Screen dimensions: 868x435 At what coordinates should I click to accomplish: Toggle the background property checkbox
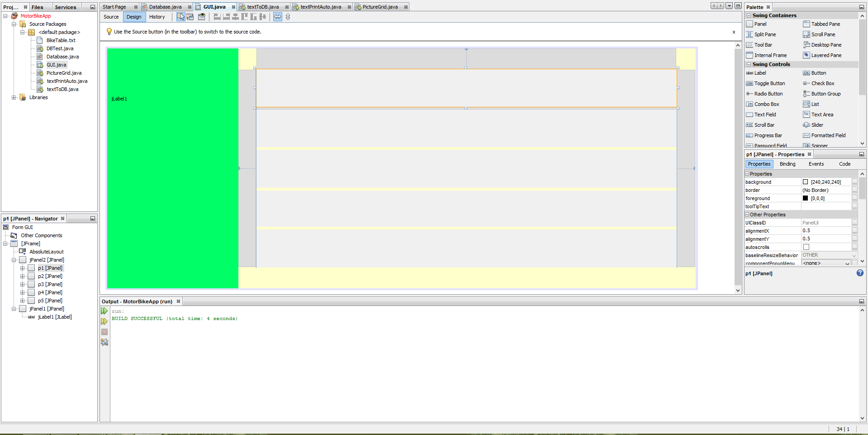[x=806, y=182]
